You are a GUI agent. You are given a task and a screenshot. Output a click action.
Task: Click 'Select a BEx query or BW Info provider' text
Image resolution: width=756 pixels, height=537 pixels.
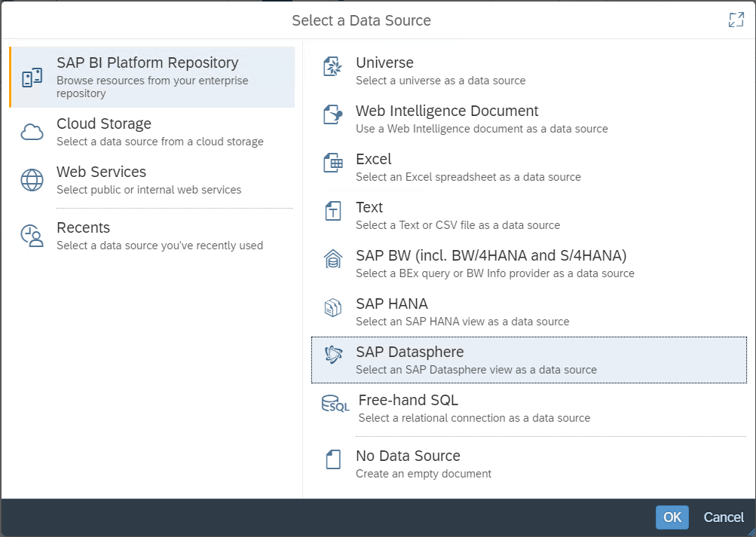pos(495,273)
